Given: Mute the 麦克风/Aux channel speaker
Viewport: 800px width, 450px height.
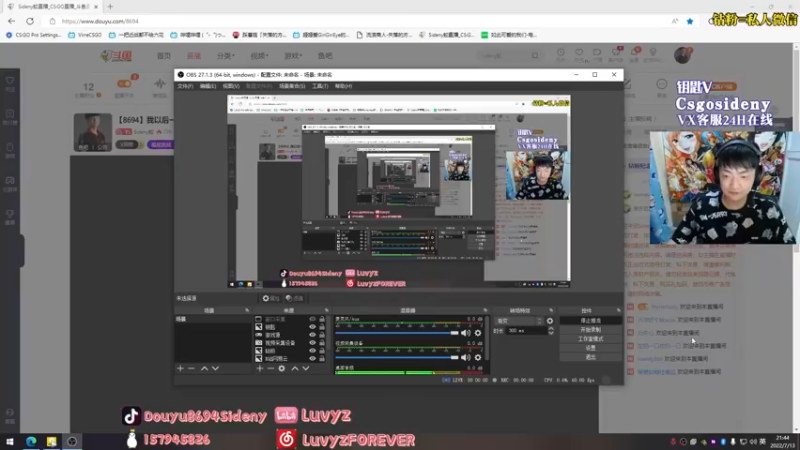Looking at the screenshot, I should click(466, 333).
